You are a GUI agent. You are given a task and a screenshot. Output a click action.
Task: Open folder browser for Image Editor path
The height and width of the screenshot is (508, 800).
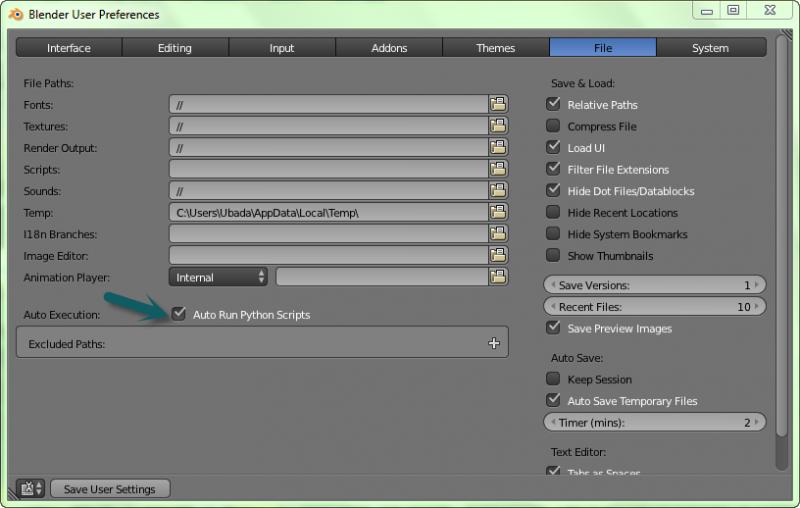[x=498, y=255]
